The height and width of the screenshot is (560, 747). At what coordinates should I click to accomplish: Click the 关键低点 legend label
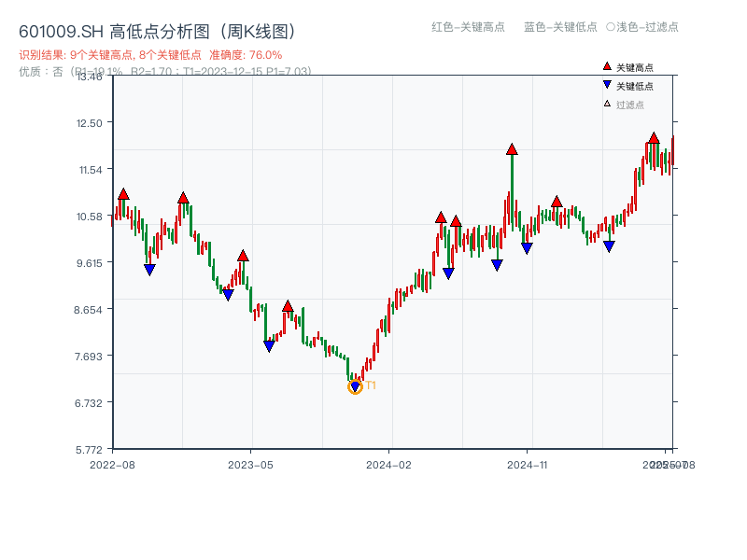(635, 86)
